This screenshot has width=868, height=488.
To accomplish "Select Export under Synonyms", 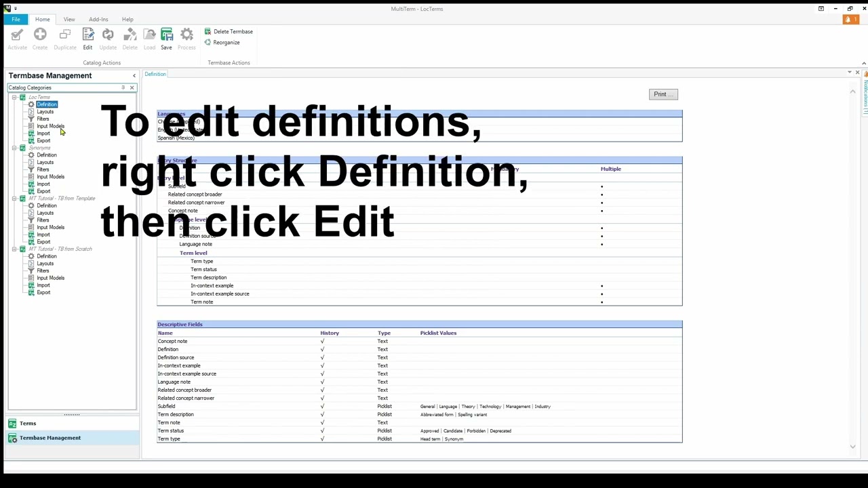I will [43, 191].
